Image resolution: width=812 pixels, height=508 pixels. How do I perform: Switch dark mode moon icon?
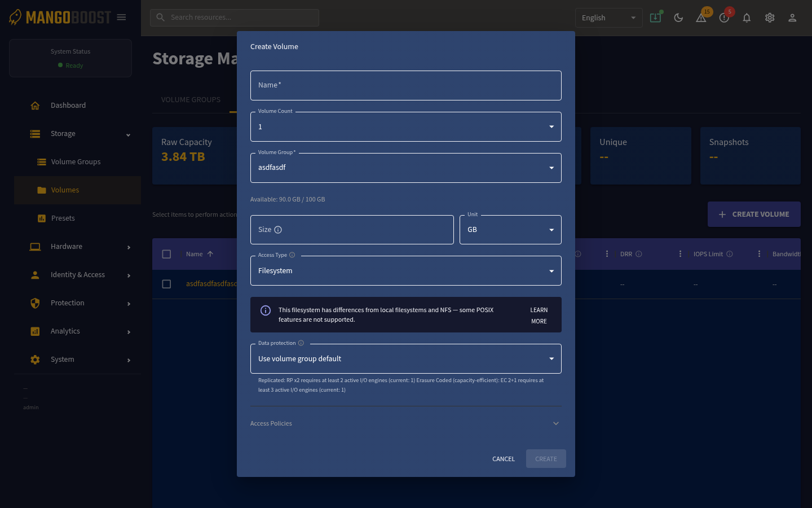678,17
